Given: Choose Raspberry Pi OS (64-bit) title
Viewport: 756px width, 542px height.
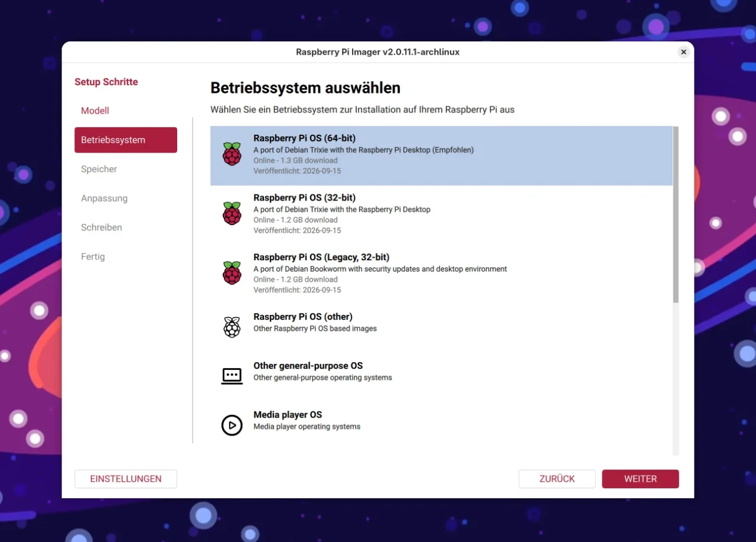Looking at the screenshot, I should [304, 138].
